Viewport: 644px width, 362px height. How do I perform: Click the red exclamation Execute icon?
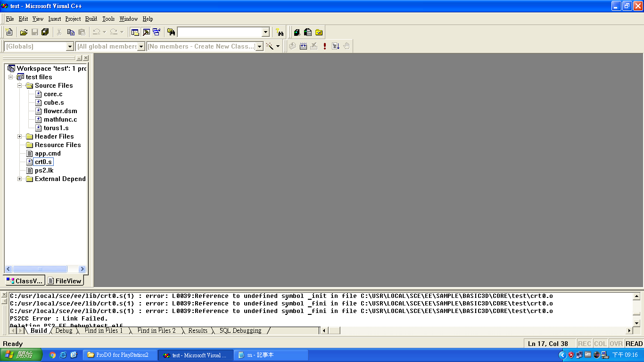click(x=325, y=46)
